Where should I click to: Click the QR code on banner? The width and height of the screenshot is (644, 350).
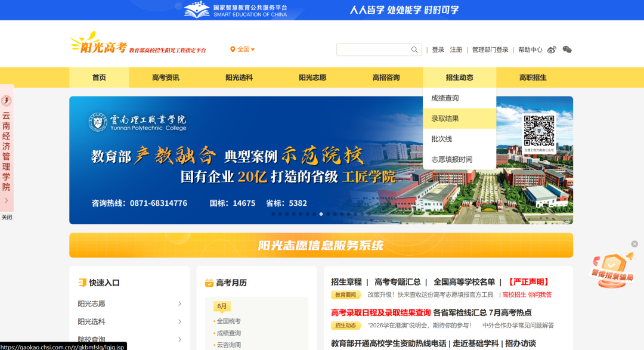[539, 131]
